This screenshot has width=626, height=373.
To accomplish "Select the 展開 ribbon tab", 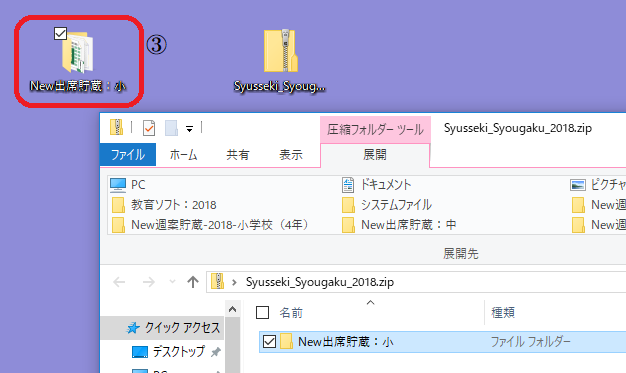I will [x=375, y=155].
